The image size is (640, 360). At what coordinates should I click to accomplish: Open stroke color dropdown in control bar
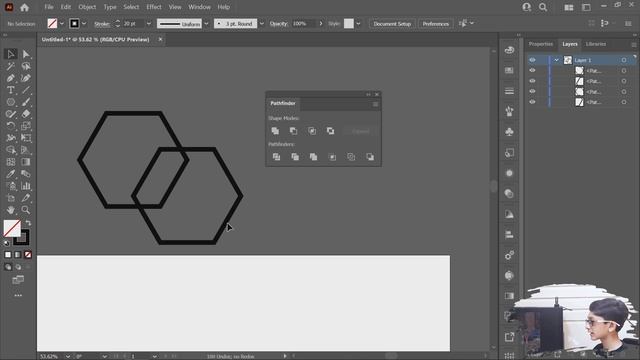[x=84, y=24]
